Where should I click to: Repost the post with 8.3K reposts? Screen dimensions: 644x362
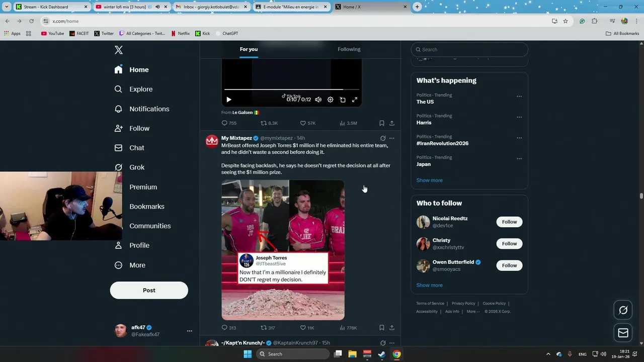[x=269, y=123]
